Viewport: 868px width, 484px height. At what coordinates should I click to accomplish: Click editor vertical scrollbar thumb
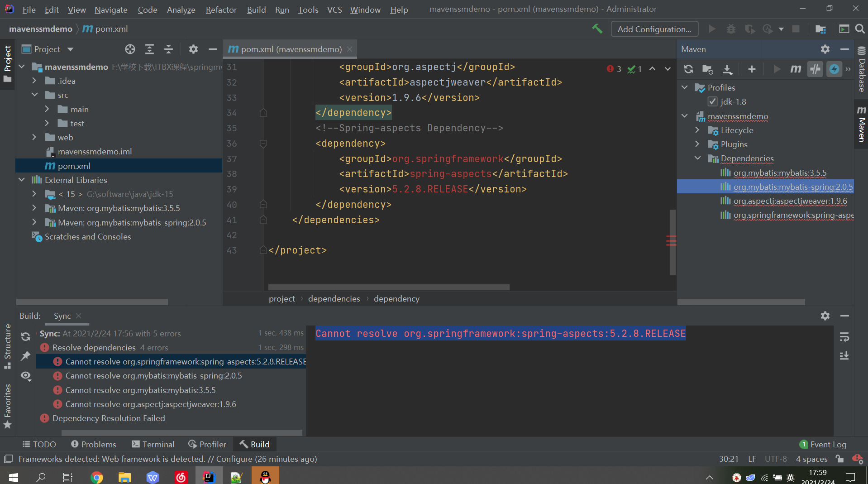click(672, 242)
